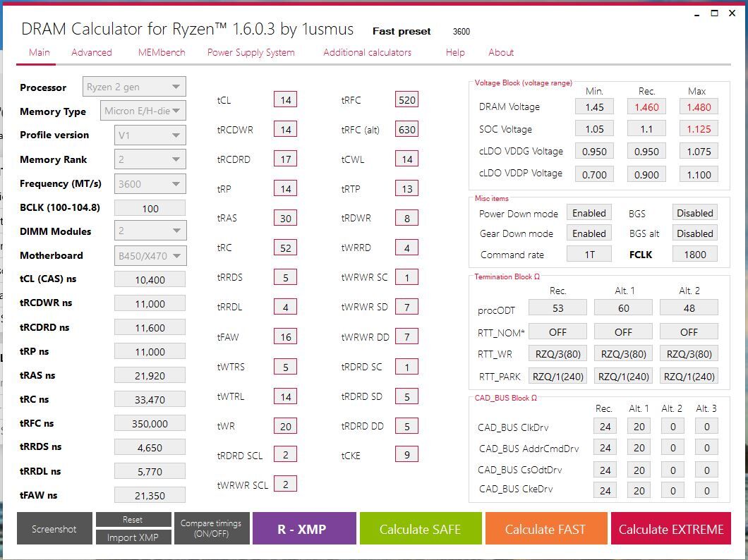Click Calculate EXTREME button
The image size is (748, 560).
[671, 528]
